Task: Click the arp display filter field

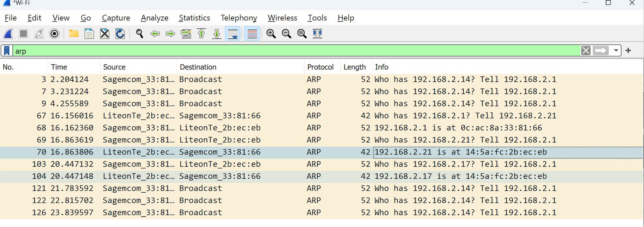Action: [x=297, y=51]
